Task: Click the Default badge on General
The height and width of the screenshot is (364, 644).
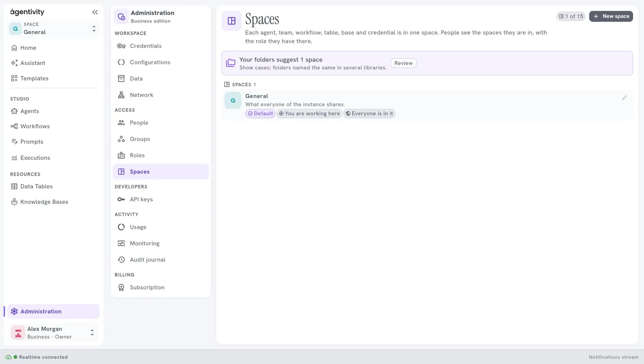Action: click(x=260, y=114)
